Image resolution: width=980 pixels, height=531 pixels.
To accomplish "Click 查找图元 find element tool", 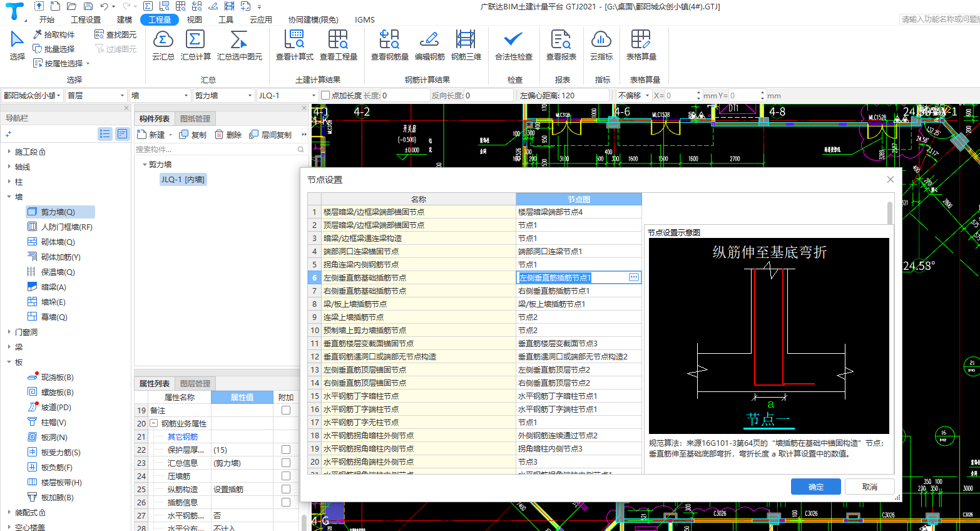I will point(115,34).
